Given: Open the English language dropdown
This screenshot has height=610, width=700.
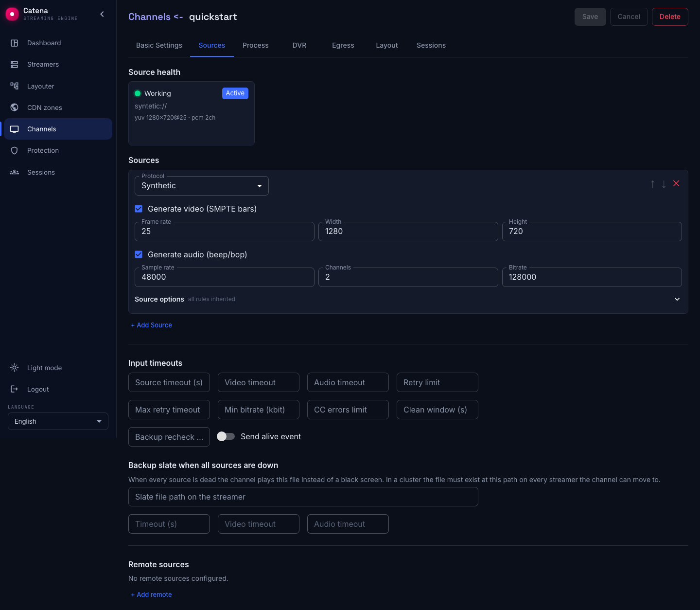Looking at the screenshot, I should (58, 421).
